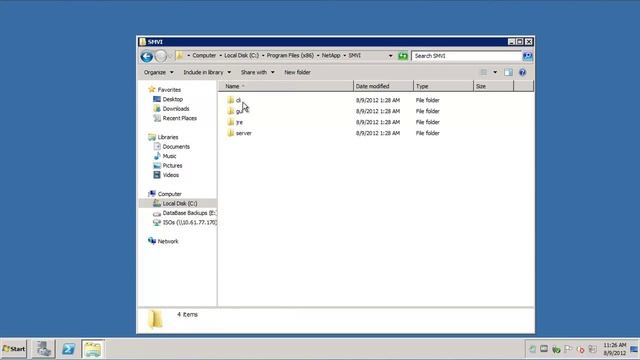Click the server folder icon
Screen dimensions: 640x360
[231, 133]
